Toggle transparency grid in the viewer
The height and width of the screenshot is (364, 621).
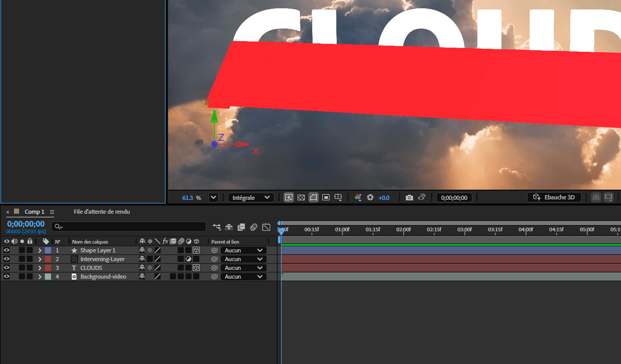(301, 197)
